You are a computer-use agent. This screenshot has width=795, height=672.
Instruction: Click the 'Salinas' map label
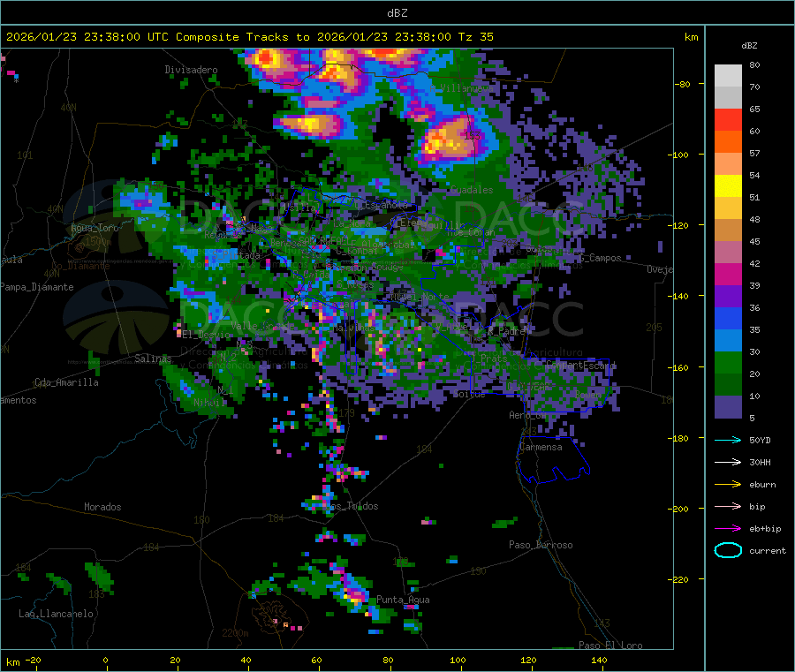pyautogui.click(x=153, y=359)
